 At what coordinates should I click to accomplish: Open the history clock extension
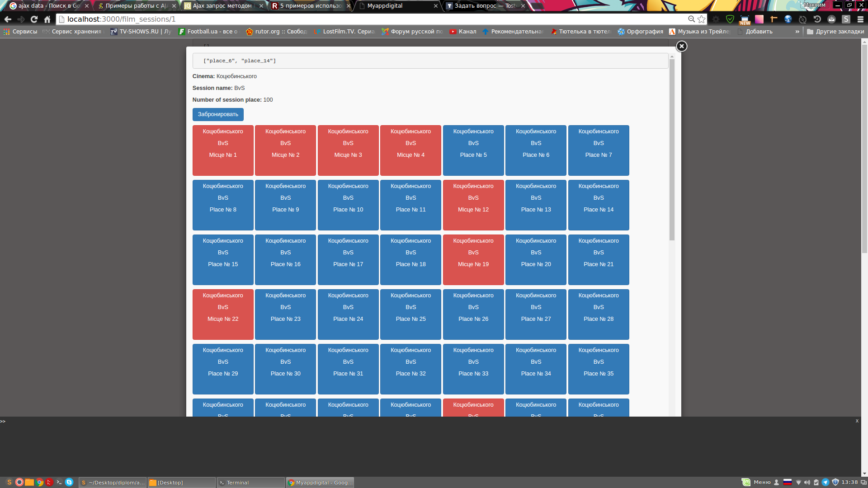click(817, 19)
